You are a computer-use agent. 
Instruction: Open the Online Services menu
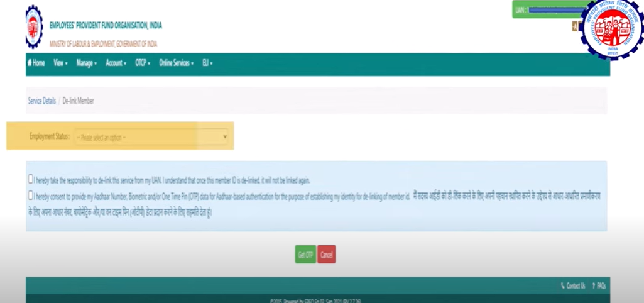point(176,63)
